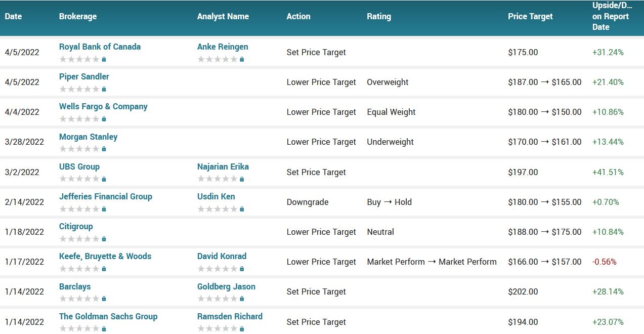View analyst David Konrad profile
644x334 pixels.
tap(222, 256)
